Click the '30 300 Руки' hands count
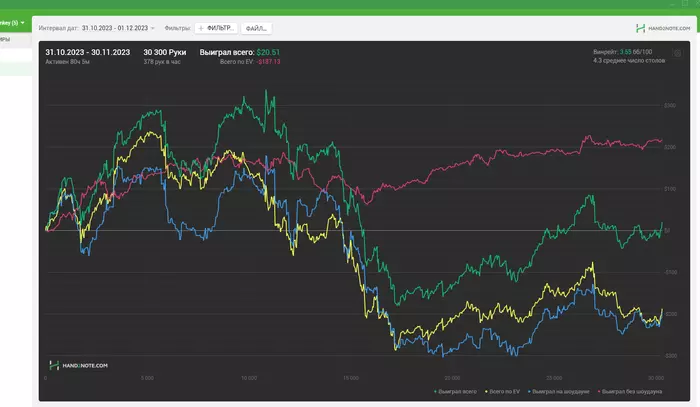Image resolution: width=700 pixels, height=407 pixels. click(165, 52)
